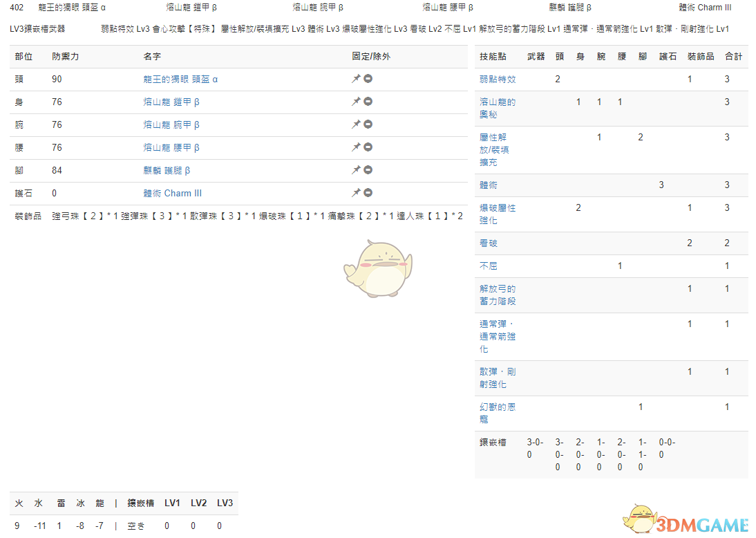Open the 體術 skill link
Screen dimensions: 756x538
[x=489, y=185]
